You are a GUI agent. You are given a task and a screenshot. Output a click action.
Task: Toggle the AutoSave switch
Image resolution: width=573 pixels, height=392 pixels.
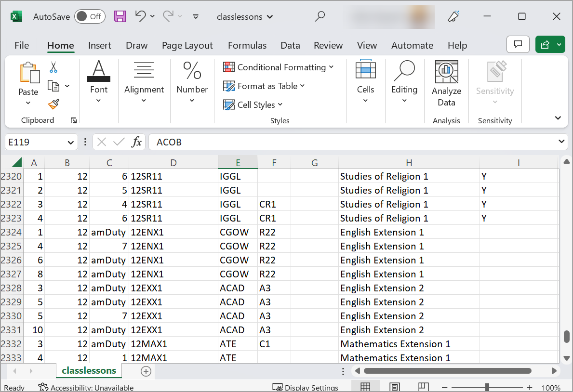click(89, 16)
